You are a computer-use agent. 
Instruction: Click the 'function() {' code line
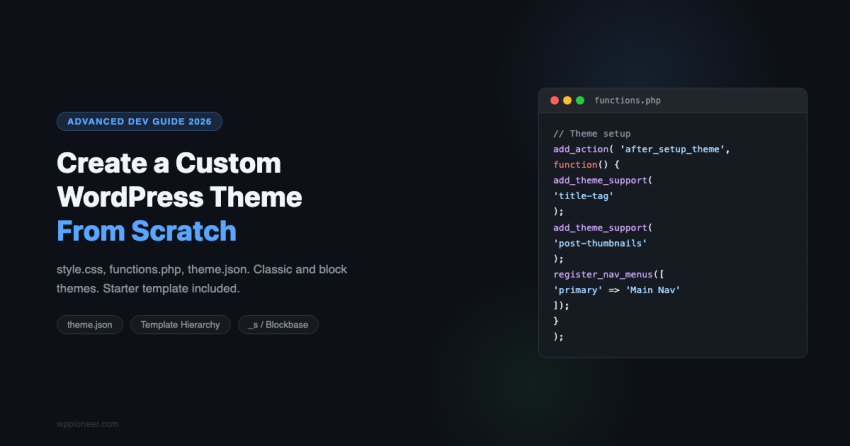click(x=586, y=165)
